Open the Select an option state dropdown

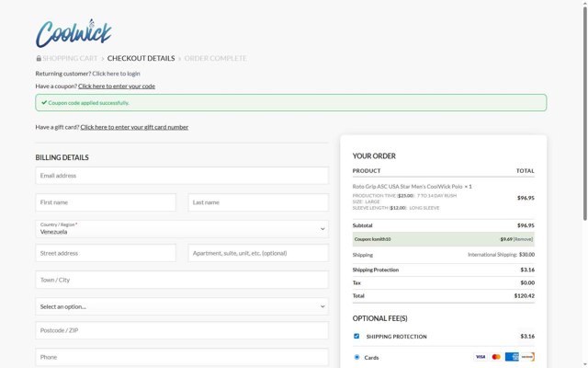pyautogui.click(x=182, y=306)
